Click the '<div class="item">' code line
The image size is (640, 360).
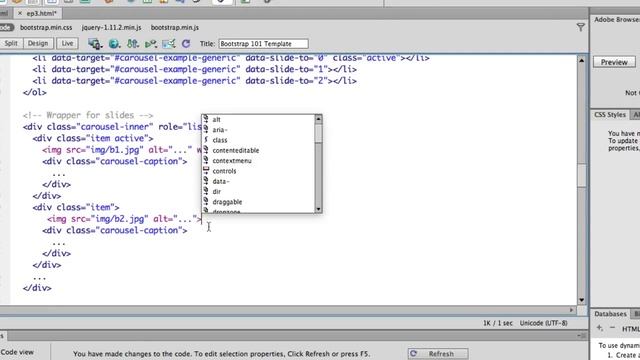76,207
